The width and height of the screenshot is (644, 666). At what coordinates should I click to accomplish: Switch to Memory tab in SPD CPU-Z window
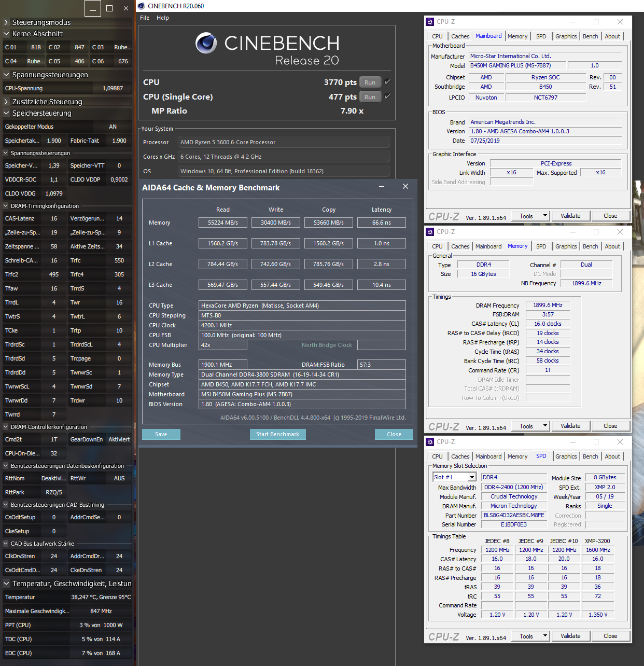pyautogui.click(x=517, y=456)
